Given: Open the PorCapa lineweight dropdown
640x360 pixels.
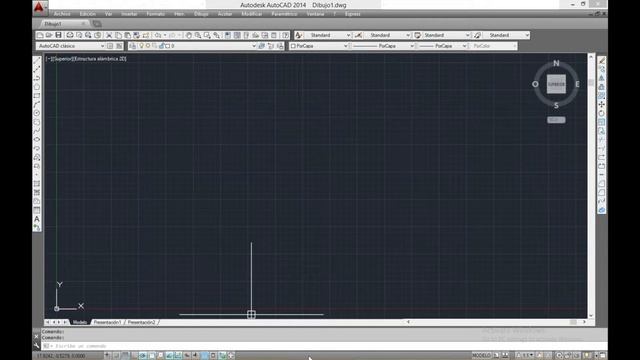Looking at the screenshot, I should [x=464, y=46].
